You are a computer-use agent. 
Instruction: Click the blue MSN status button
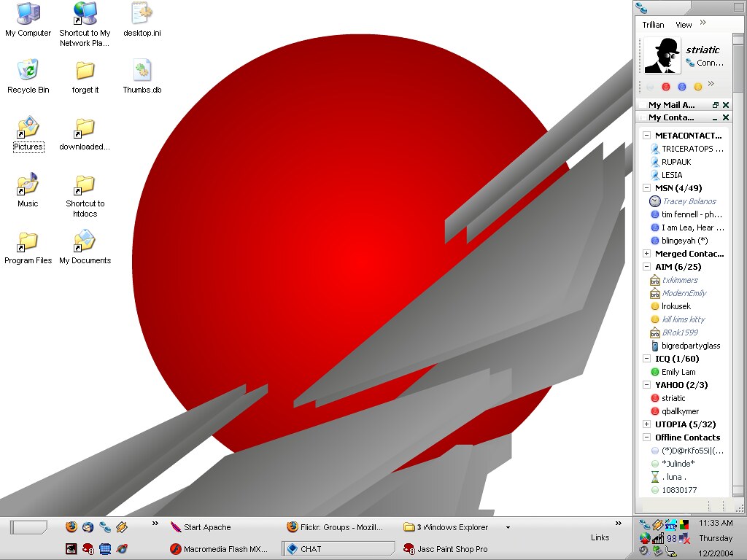pos(682,87)
